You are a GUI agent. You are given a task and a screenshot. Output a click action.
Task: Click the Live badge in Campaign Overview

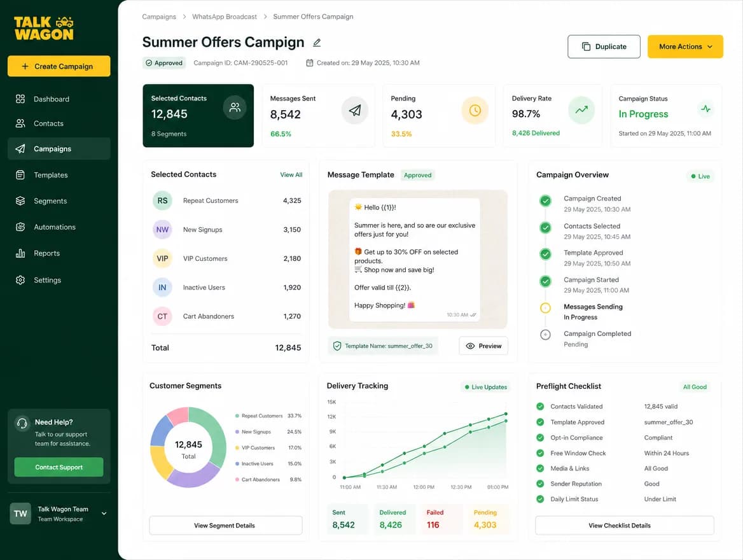coord(700,176)
